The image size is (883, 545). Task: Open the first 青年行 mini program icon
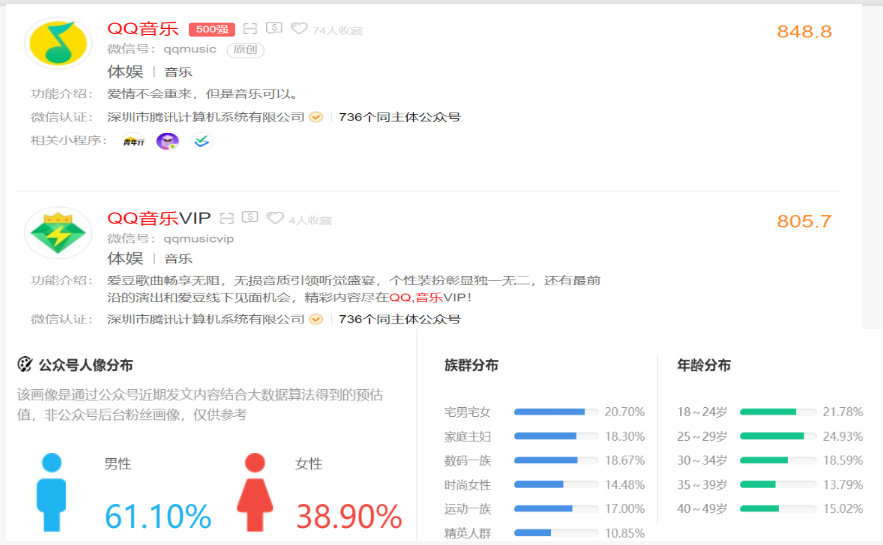pyautogui.click(x=135, y=141)
